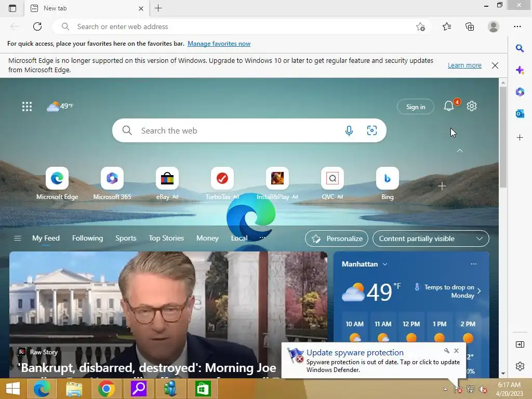Image resolution: width=532 pixels, height=399 pixels.
Task: Hide the sidebar panel icon
Action: (x=520, y=344)
